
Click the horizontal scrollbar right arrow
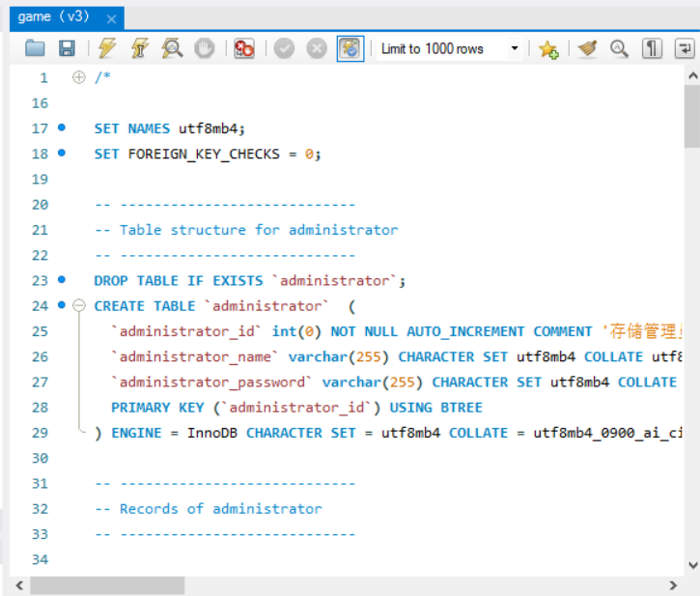(x=673, y=585)
